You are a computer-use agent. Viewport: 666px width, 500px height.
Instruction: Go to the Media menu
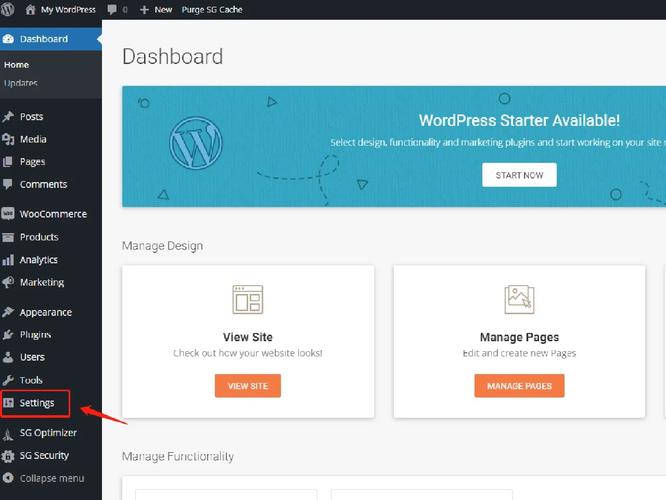point(33,139)
